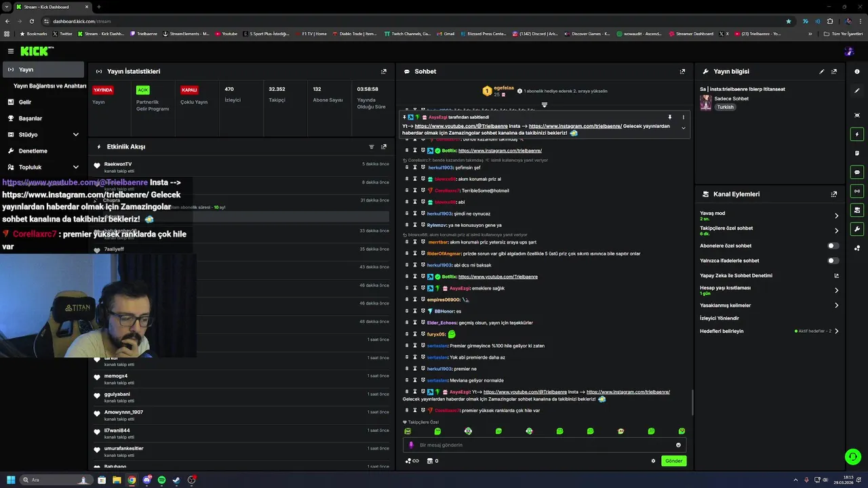Click the shop icon below message box
This screenshot has height=488, width=868.
[429, 461]
